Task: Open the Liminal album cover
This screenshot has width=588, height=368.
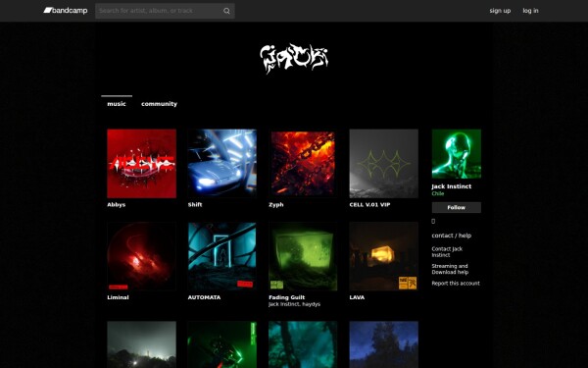Action: coord(141,256)
